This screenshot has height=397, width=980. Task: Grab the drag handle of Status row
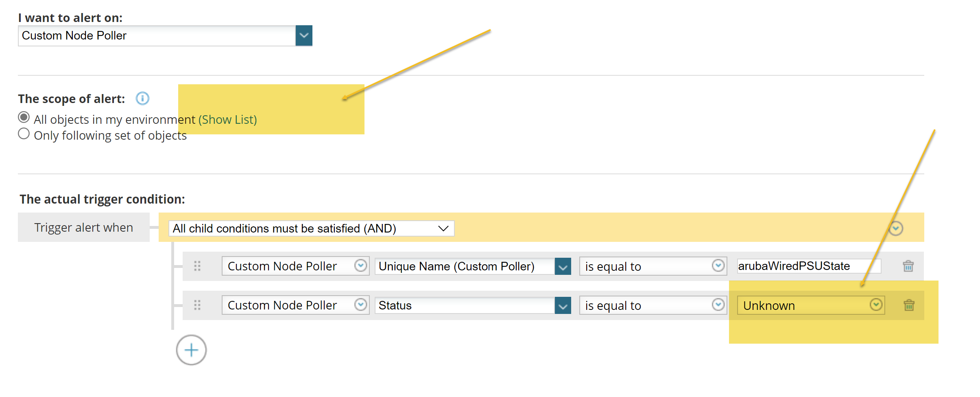point(197,305)
